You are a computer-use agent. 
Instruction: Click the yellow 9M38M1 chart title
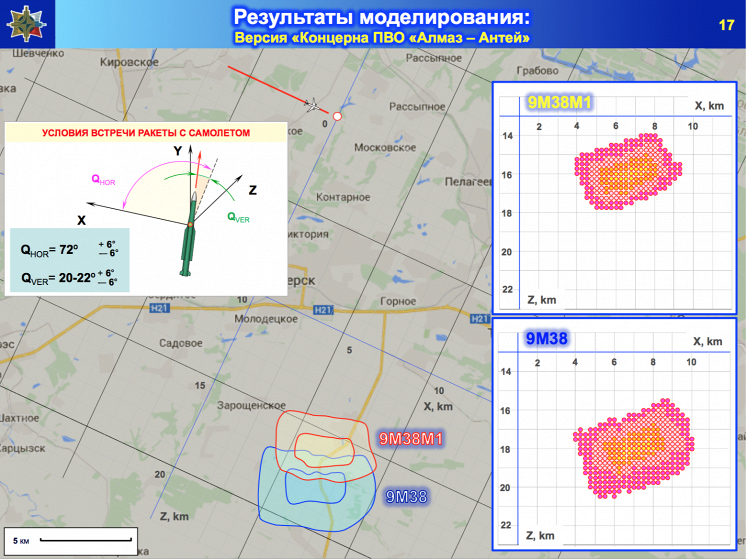(559, 102)
